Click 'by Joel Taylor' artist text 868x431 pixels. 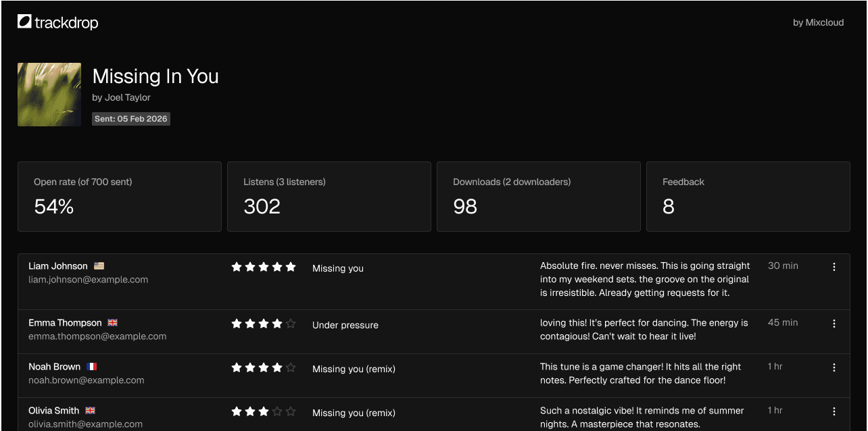click(122, 97)
